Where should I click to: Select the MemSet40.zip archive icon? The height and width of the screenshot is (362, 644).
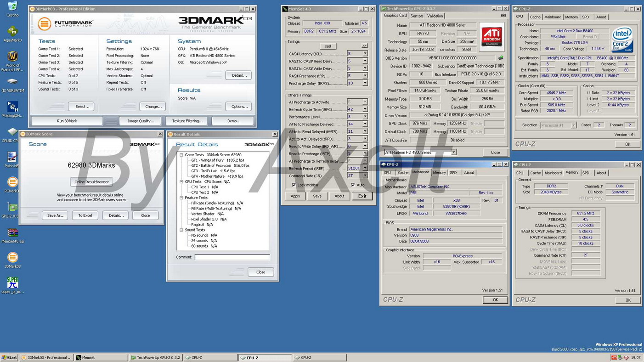pyautogui.click(x=12, y=235)
